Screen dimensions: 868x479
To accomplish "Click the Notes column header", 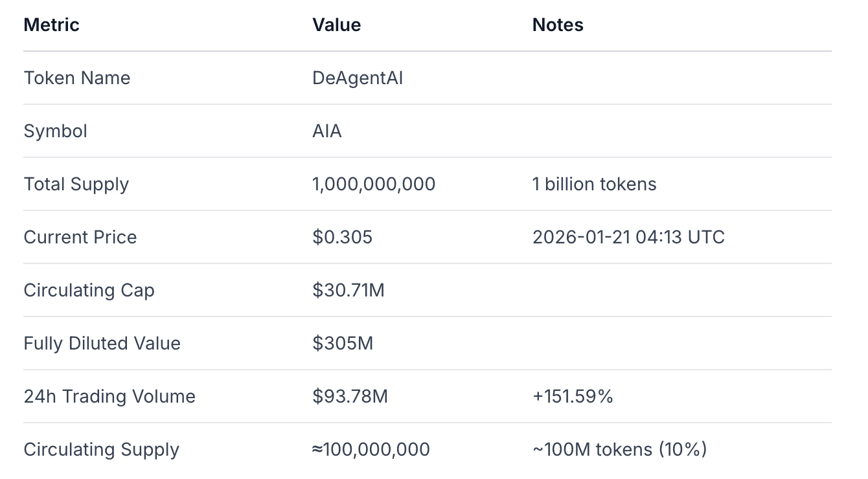I will click(558, 25).
